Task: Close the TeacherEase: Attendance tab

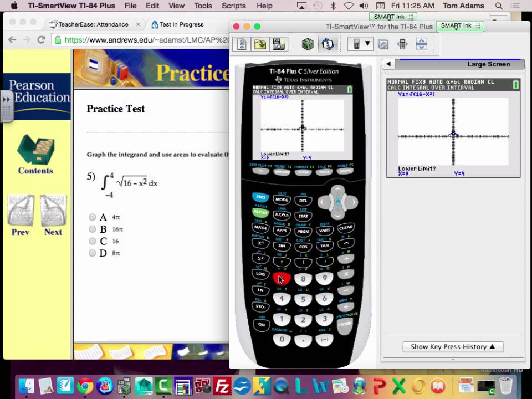Action: pos(138,24)
